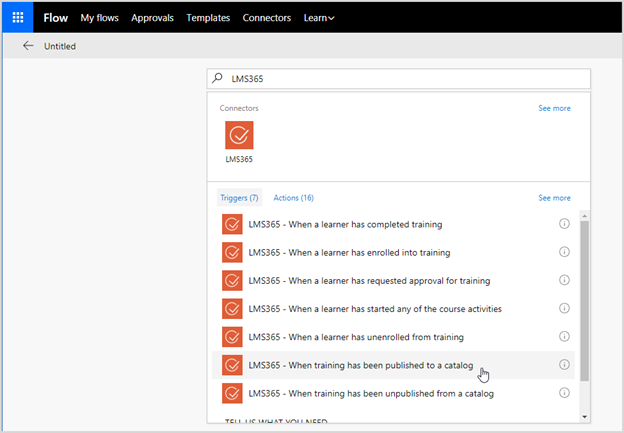Show info for started course activities trigger
Screen dimensions: 624x433
(x=564, y=308)
